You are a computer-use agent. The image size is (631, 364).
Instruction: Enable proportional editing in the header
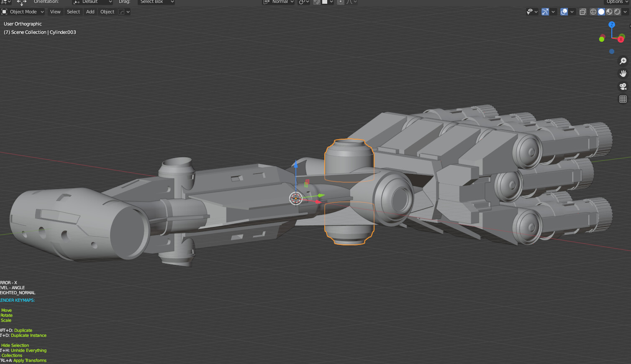click(340, 3)
